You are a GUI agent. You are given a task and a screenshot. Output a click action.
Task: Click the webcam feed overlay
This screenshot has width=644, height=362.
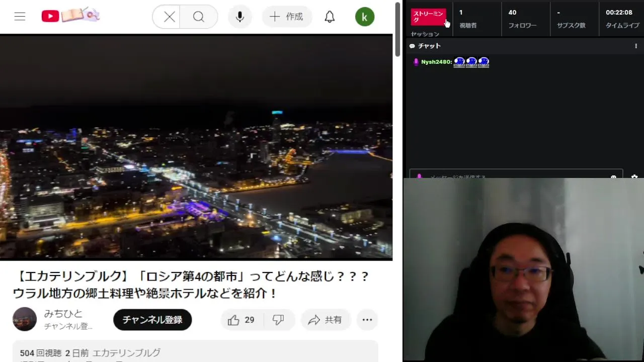(x=524, y=269)
